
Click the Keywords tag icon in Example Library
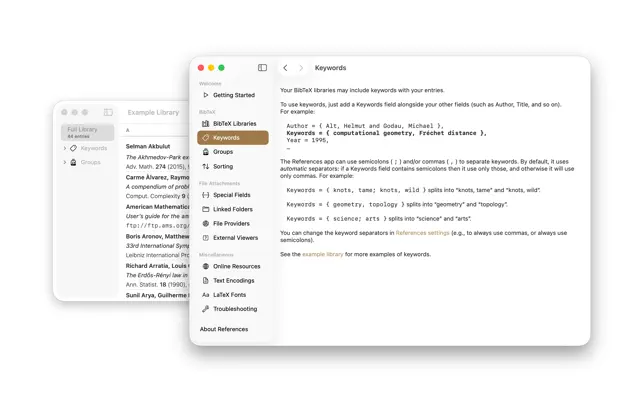point(73,148)
